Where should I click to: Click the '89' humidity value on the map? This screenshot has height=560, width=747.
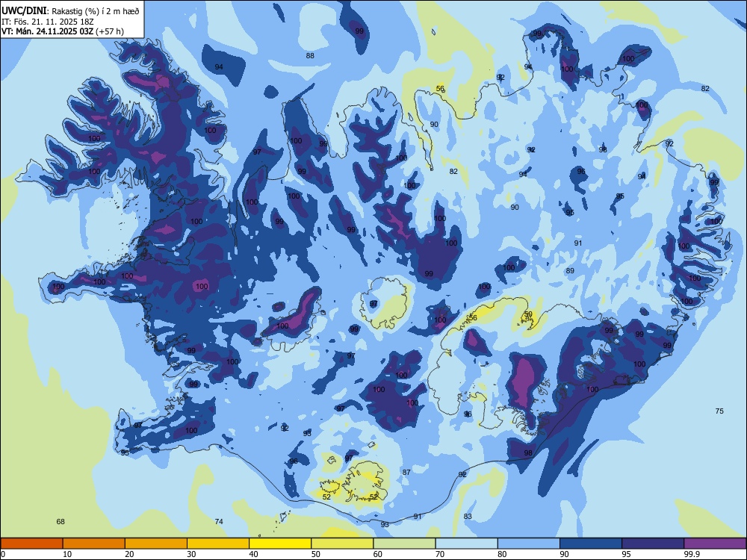tap(570, 271)
